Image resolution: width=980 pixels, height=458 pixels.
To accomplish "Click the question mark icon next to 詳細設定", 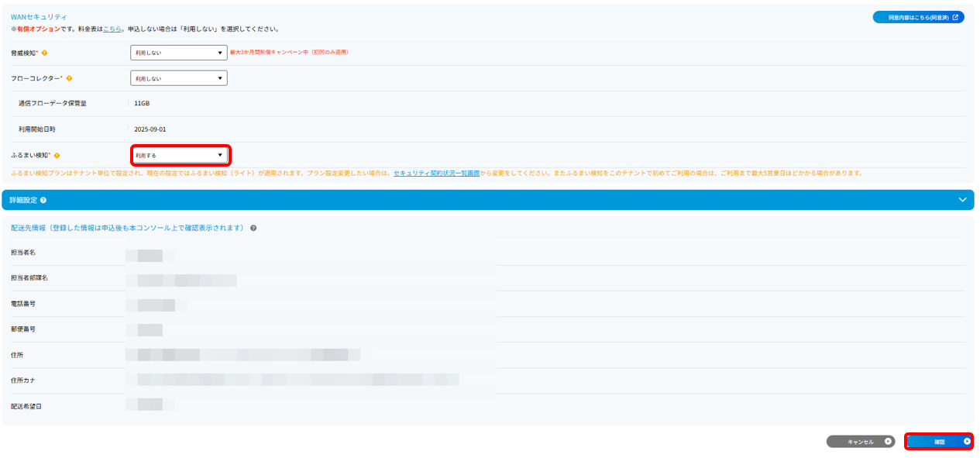I will [x=44, y=200].
